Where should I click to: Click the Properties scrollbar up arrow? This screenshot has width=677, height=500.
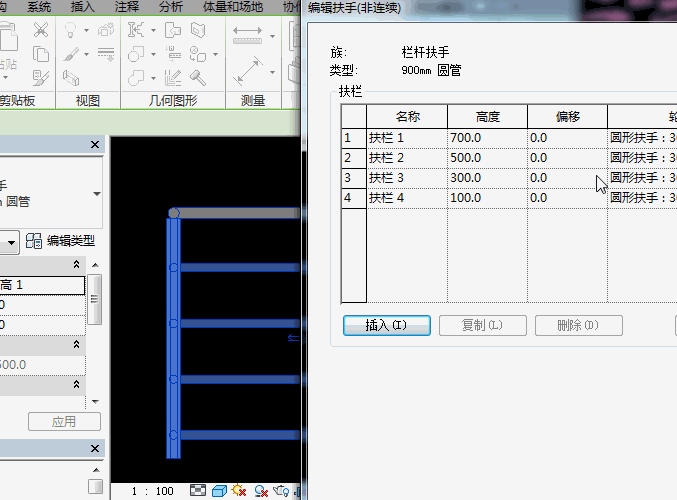[x=96, y=265]
